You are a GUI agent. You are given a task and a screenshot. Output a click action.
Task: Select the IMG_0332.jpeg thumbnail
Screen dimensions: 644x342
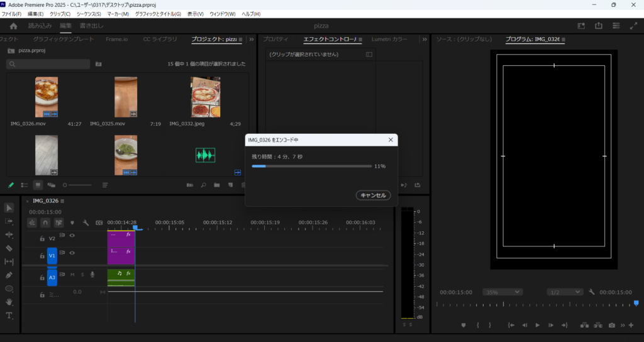tap(205, 97)
